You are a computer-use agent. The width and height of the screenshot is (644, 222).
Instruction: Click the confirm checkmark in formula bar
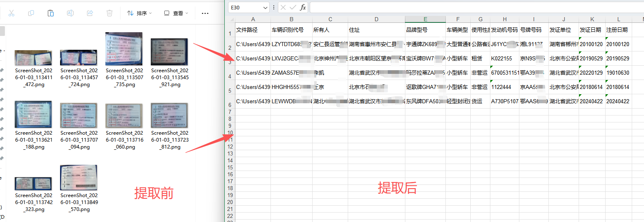pyautogui.click(x=293, y=7)
